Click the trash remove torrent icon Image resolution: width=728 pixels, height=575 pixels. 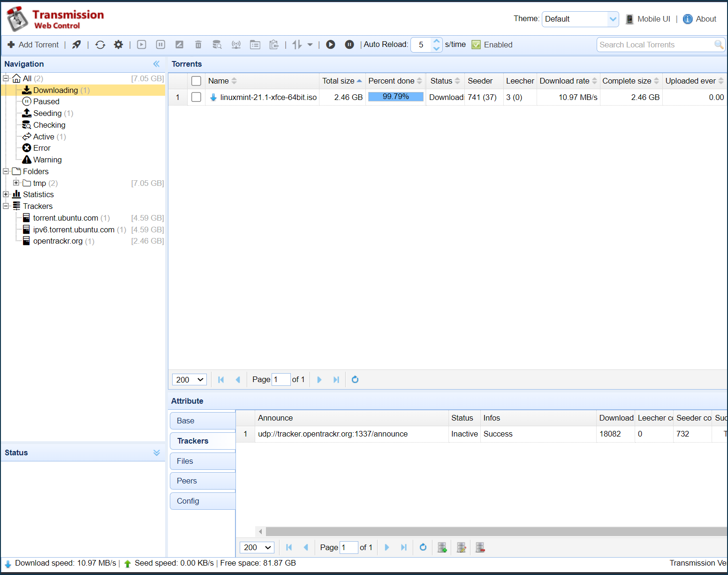pyautogui.click(x=198, y=45)
